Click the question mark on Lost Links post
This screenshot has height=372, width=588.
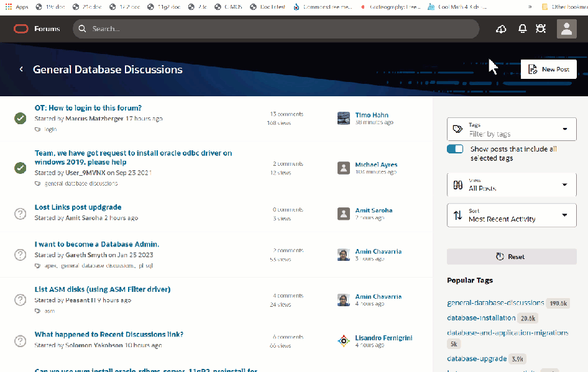click(20, 214)
